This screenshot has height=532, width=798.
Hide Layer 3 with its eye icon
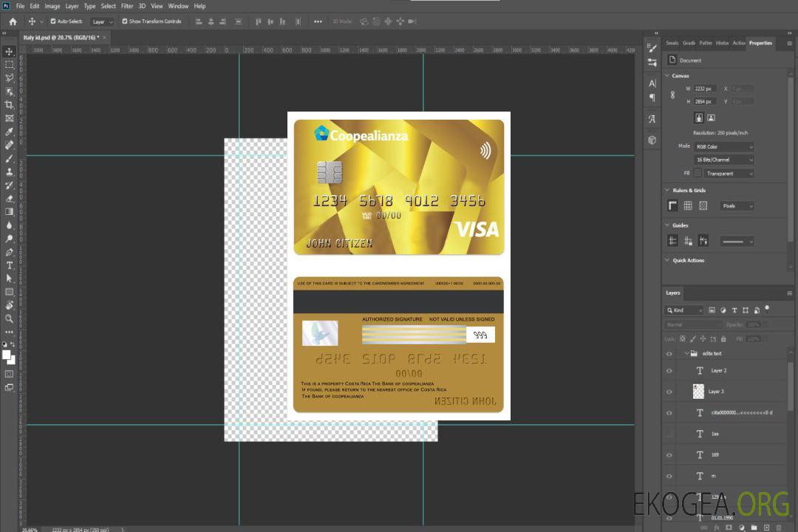pos(669,392)
